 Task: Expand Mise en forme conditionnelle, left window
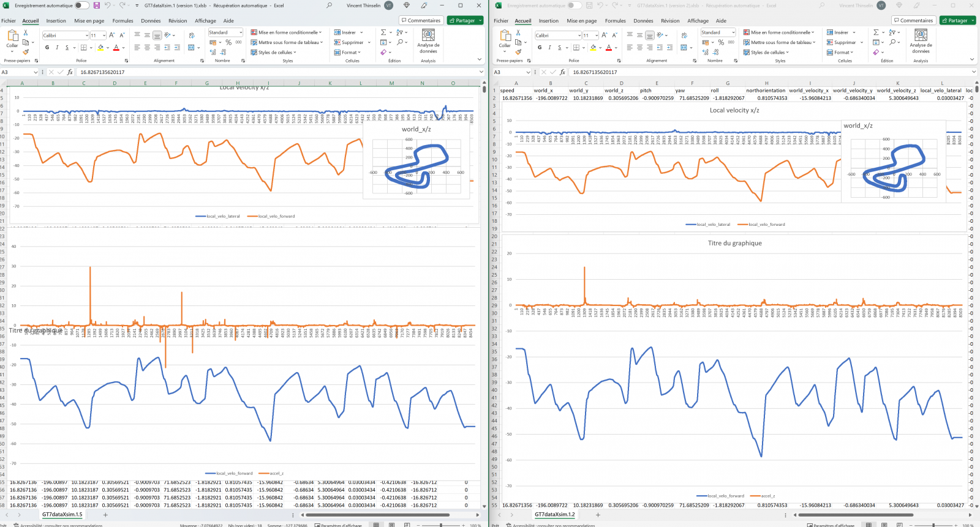[286, 32]
